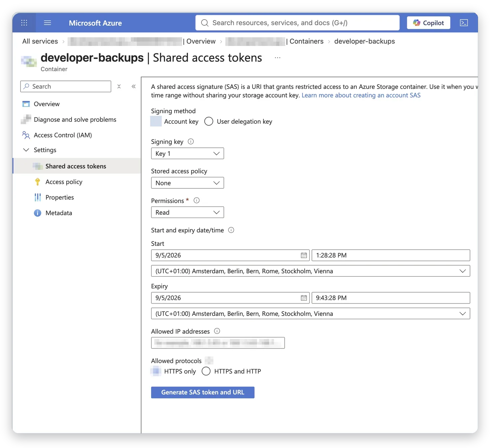
Task: Focus the sidebar Search field
Action: tap(66, 87)
